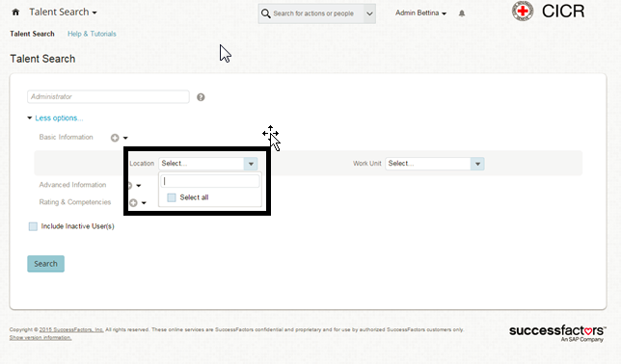Click the Rating & Competencies label
This screenshot has height=364, width=621.
pyautogui.click(x=75, y=202)
